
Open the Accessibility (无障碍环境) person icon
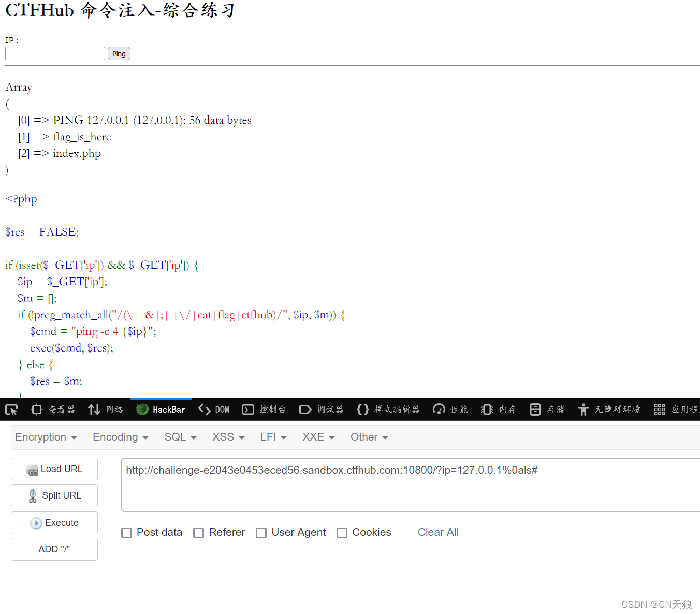click(584, 410)
